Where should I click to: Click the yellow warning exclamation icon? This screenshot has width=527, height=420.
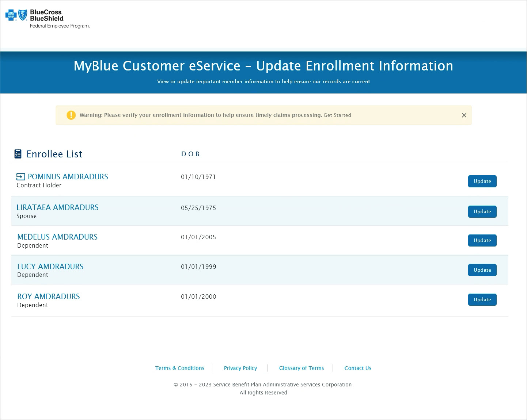pos(71,115)
